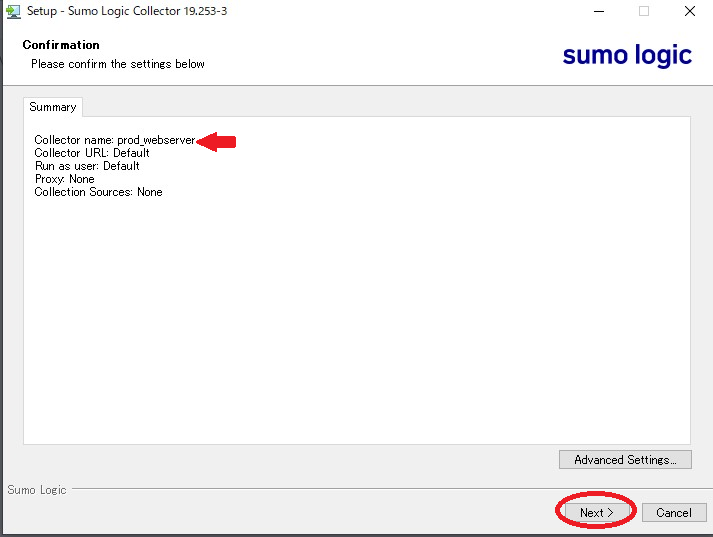Minimize the Setup window
Screen dimensions: 713x537
click(x=599, y=11)
